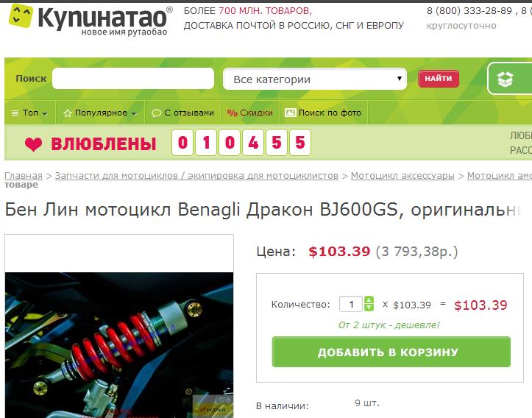Click the red НАЙТИ search button

[x=439, y=79]
